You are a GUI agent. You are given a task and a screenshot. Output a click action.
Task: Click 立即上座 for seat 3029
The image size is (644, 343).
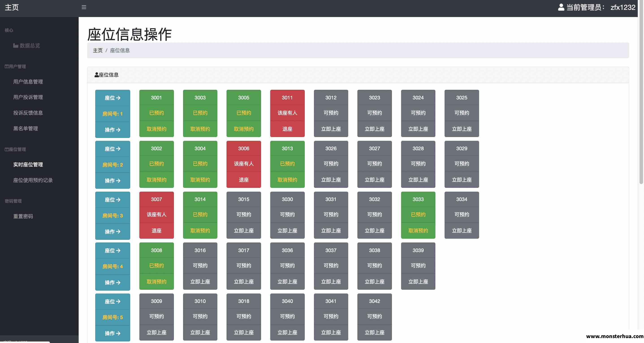(462, 180)
